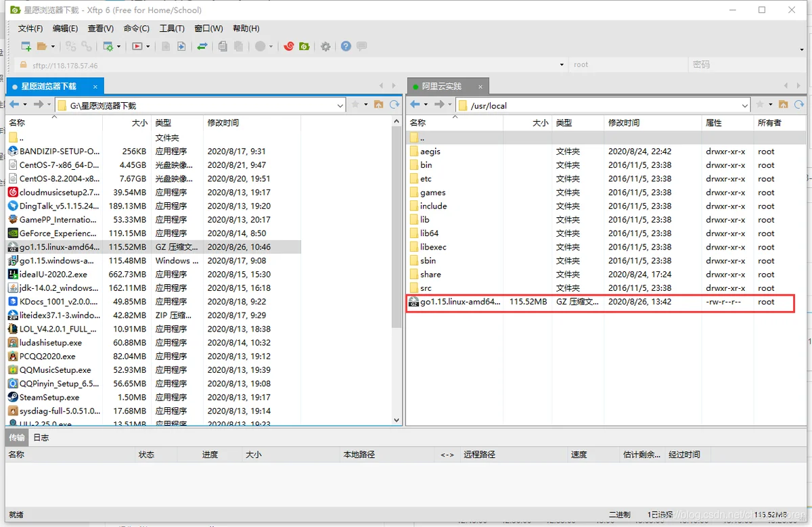The image size is (812, 527).
Task: Go forward in the remote pane
Action: coord(439,105)
